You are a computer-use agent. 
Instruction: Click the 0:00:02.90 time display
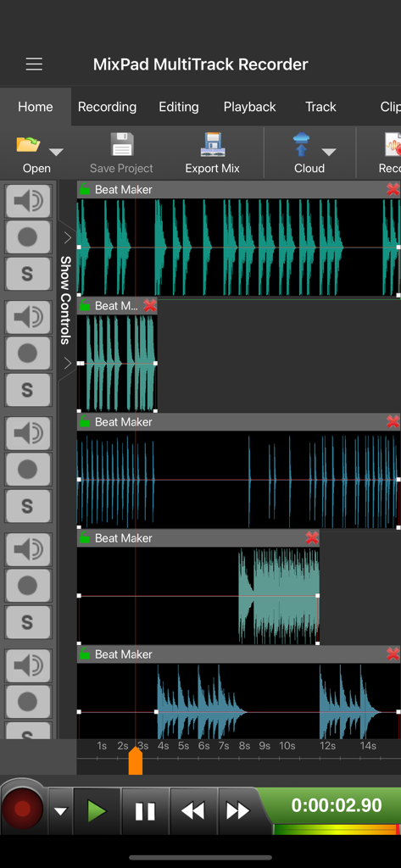pyautogui.click(x=337, y=805)
